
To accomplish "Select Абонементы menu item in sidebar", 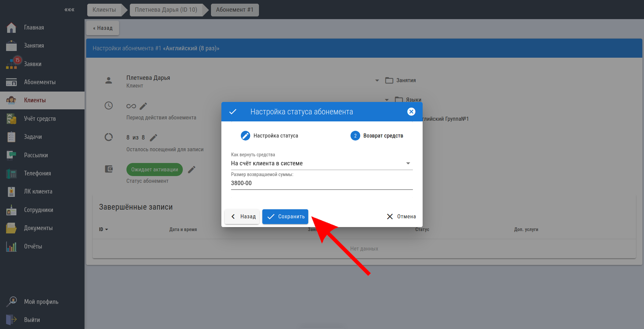I will coord(40,82).
